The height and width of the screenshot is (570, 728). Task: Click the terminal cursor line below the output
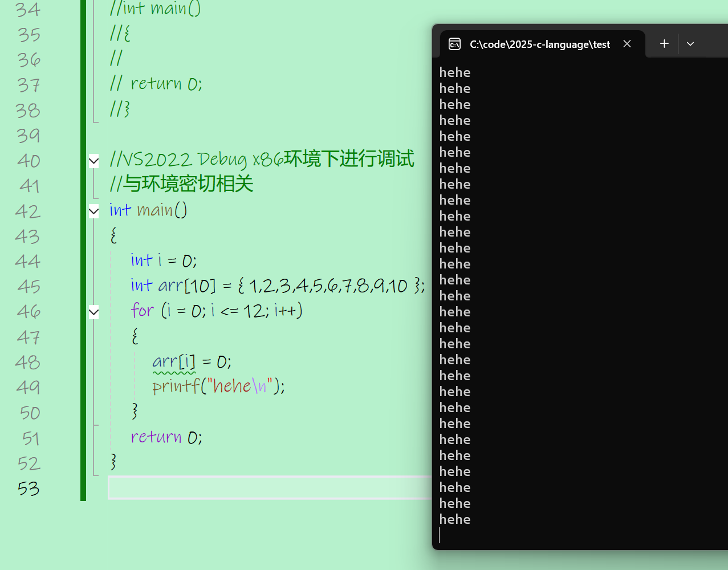click(x=440, y=535)
